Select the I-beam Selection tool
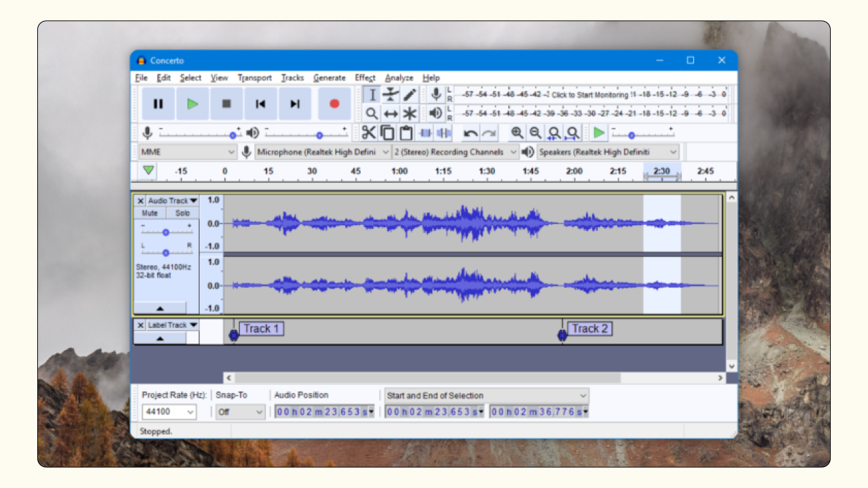 click(x=372, y=95)
